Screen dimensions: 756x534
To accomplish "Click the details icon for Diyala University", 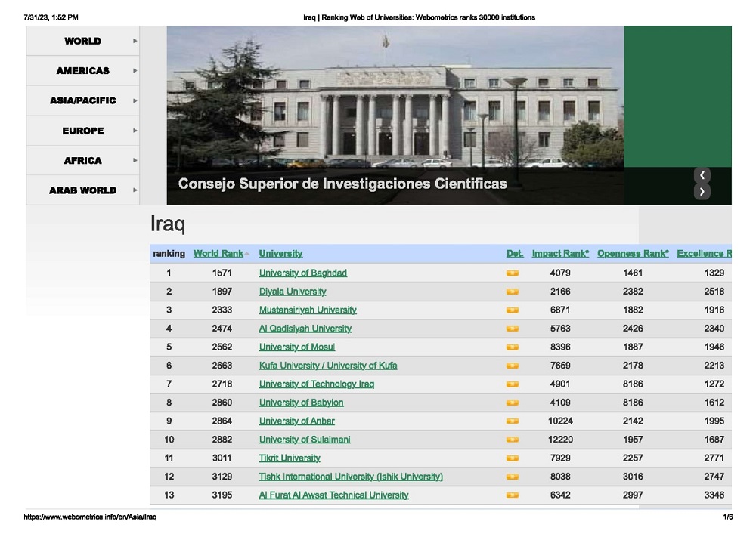I will 512,292.
